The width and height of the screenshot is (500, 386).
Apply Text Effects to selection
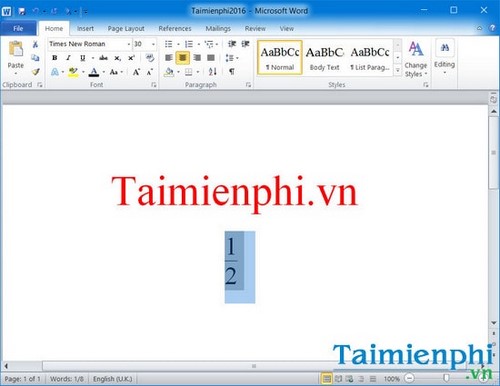(x=55, y=72)
